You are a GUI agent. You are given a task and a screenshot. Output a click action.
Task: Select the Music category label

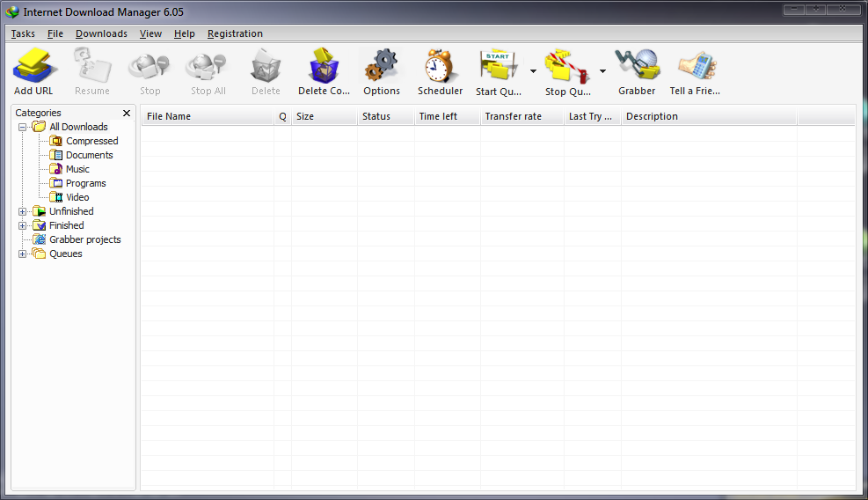77,169
